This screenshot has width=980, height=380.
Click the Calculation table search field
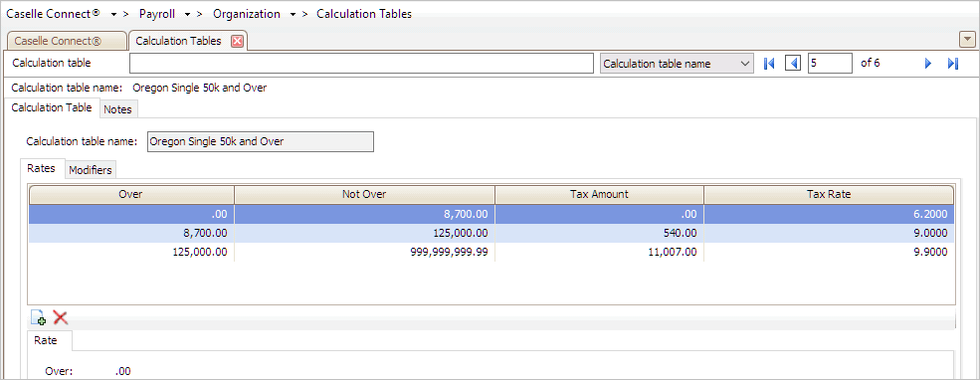[361, 63]
